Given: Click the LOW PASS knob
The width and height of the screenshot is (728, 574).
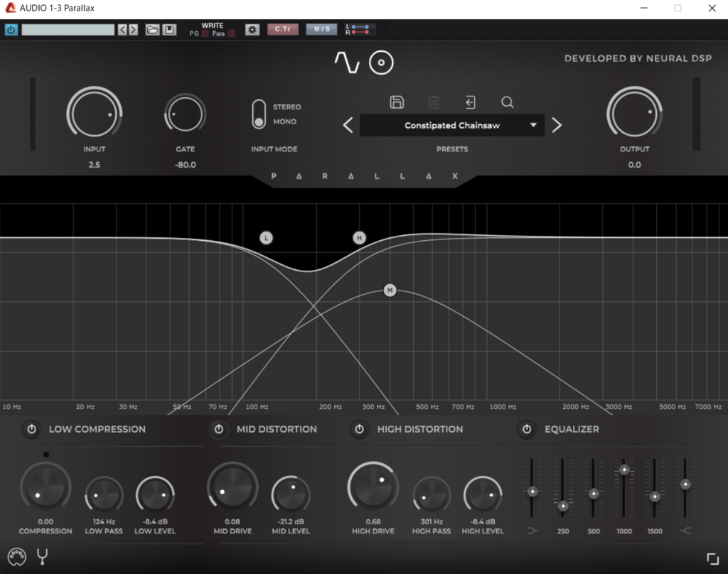Looking at the screenshot, I should (104, 495).
